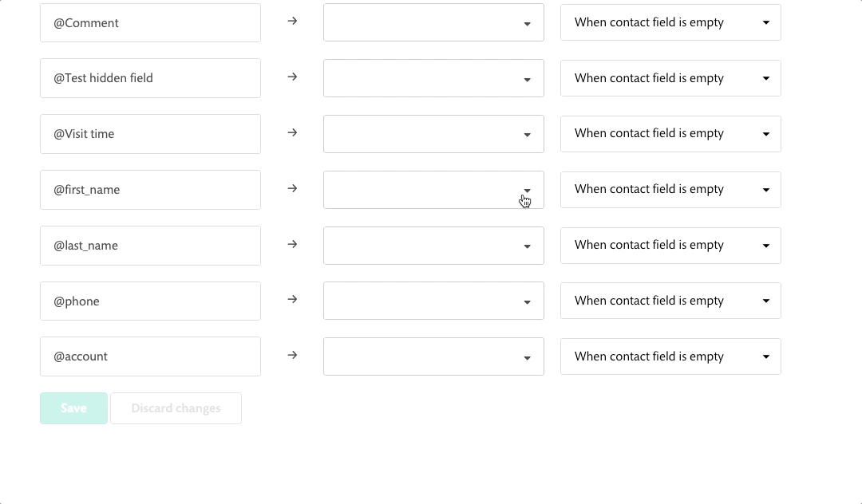862x504 pixels.
Task: Change the update condition for the @phone row
Action: 670,301
